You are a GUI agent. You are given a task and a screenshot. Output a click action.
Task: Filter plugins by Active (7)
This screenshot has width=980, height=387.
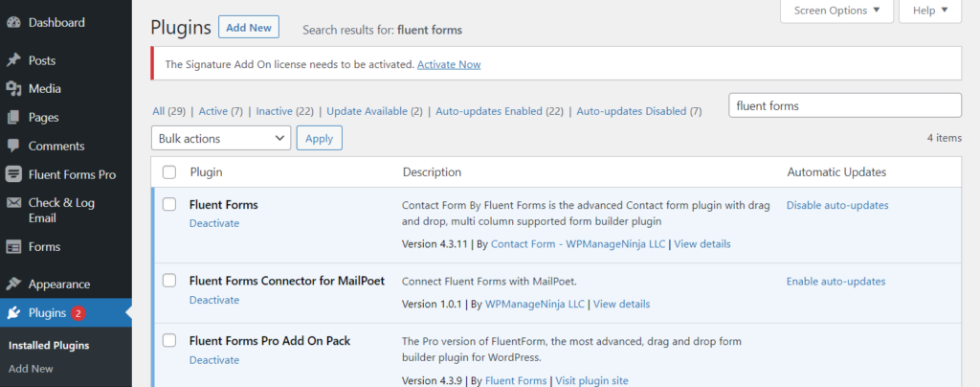pyautogui.click(x=221, y=111)
